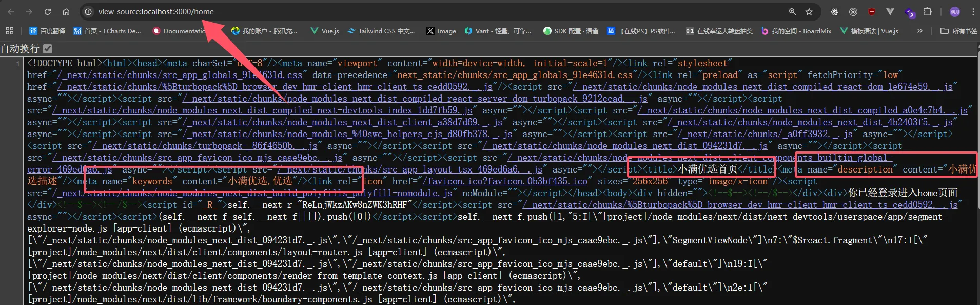Viewport: 980px width, 305px height.
Task: Open the favicon.ico?favicon.0b3bf435.ico link
Action: 505,181
